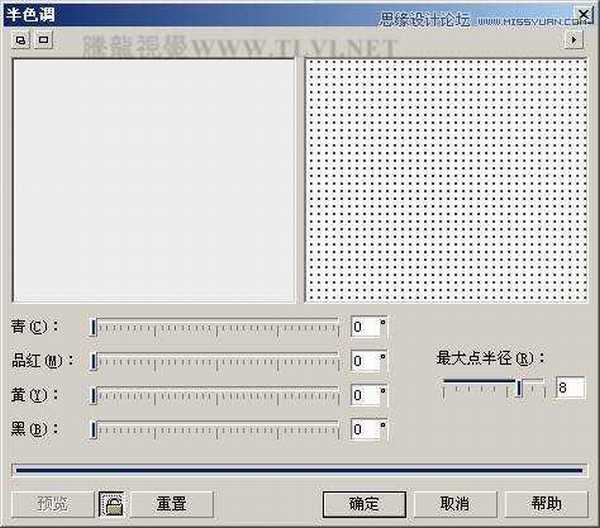This screenshot has height=528, width=600.
Task: Click the Yellow (黄) angle slider track
Action: point(215,395)
